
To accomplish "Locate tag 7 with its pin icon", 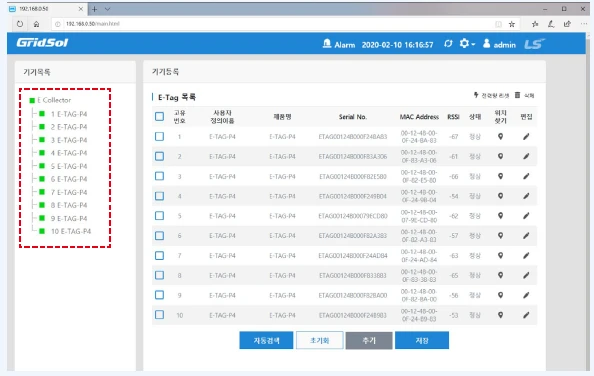I will 500,255.
